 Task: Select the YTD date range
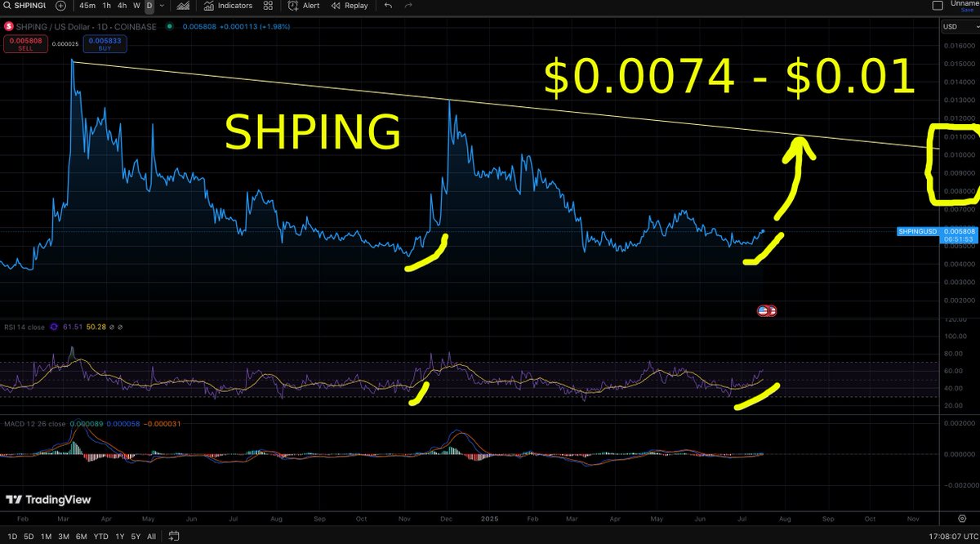(101, 537)
